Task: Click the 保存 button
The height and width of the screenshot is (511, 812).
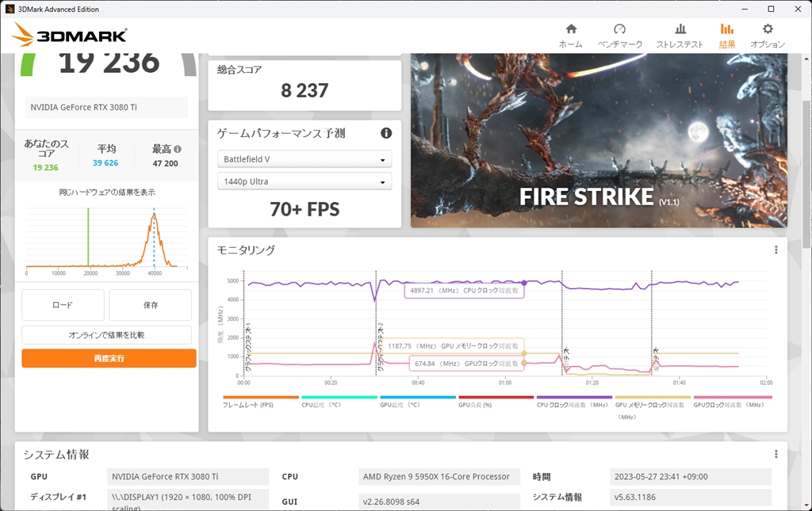Action: (x=150, y=305)
